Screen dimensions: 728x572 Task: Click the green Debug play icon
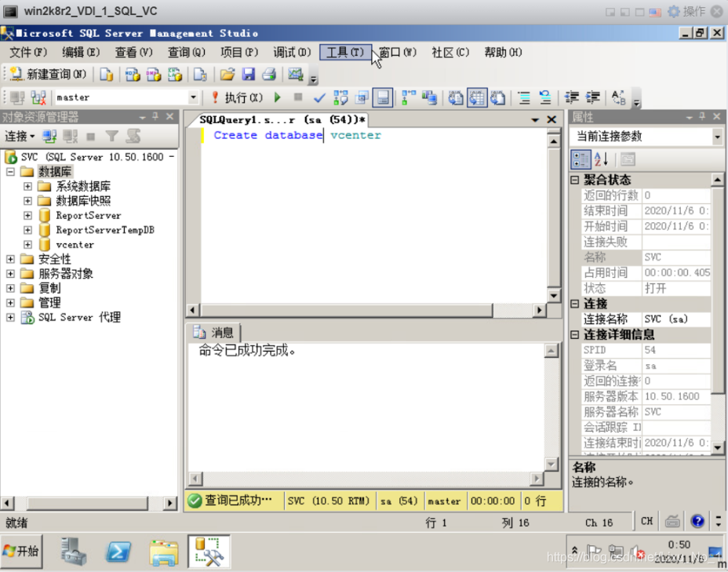278,97
